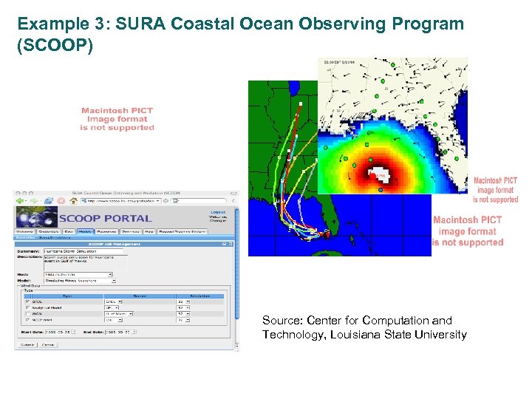Click the browser search field
Screen dimensions: 532x399
point(199,201)
